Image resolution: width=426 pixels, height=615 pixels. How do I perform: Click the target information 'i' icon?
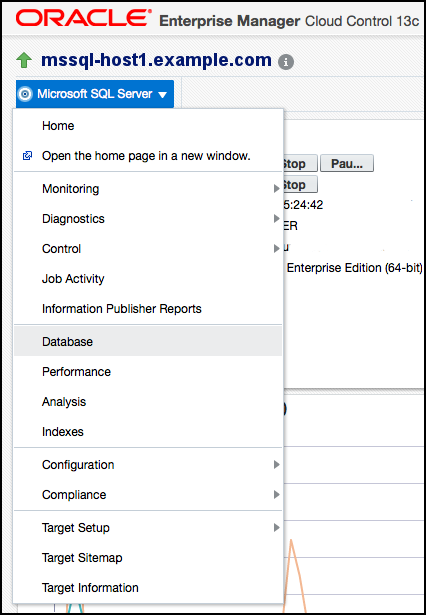point(286,62)
